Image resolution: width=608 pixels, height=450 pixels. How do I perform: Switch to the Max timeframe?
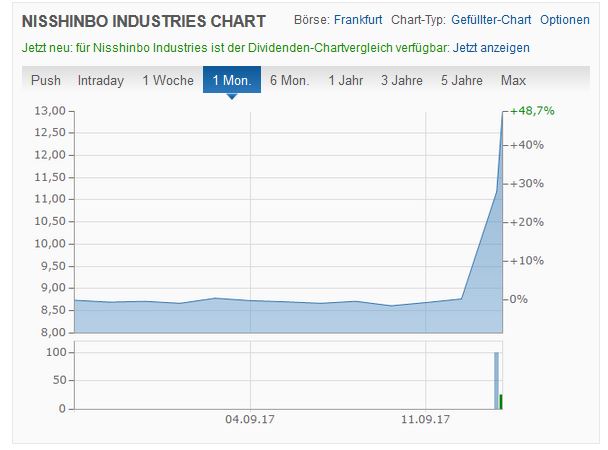[x=513, y=80]
